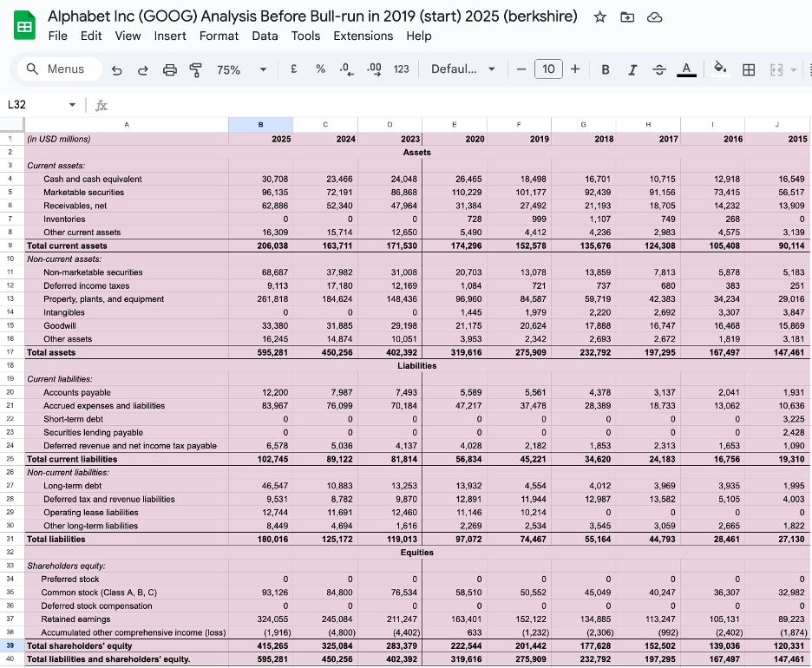This screenshot has width=812, height=668.
Task: Click the Undo arrow icon
Action: tap(117, 69)
